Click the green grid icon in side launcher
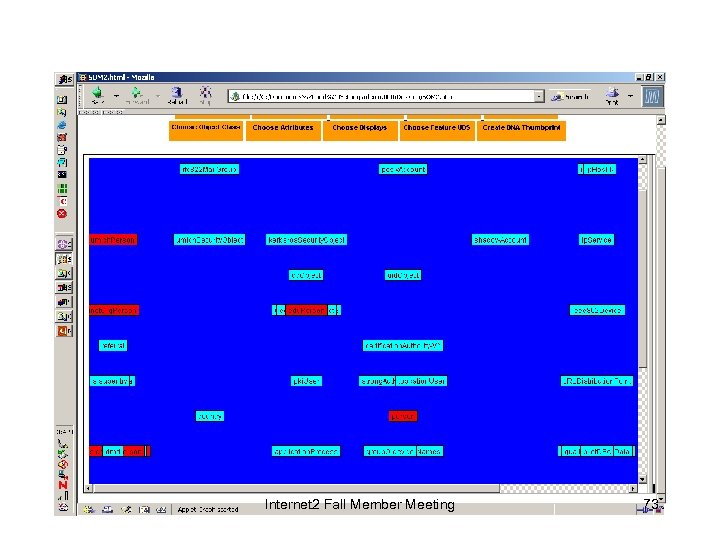Viewport: 720px width, 540px height. [x=62, y=188]
